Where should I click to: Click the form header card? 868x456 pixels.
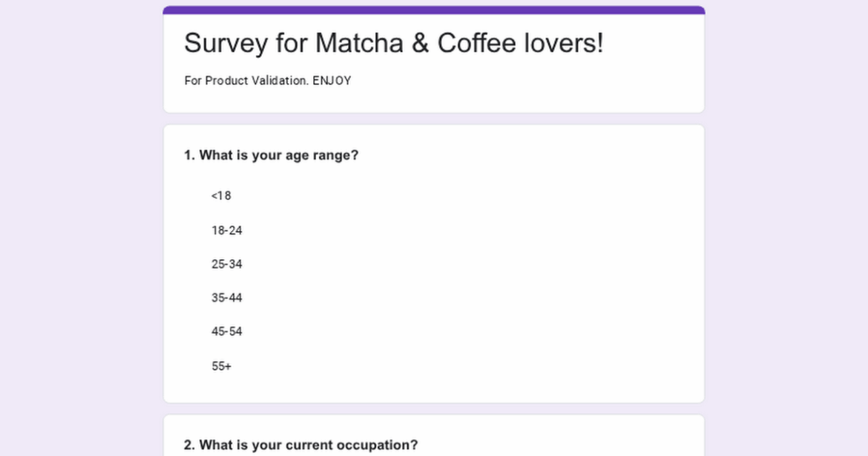pos(434,61)
